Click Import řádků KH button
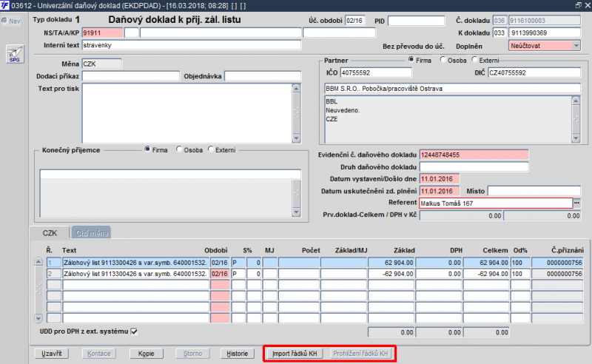Image resolution: width=592 pixels, height=364 pixels. 295,354
